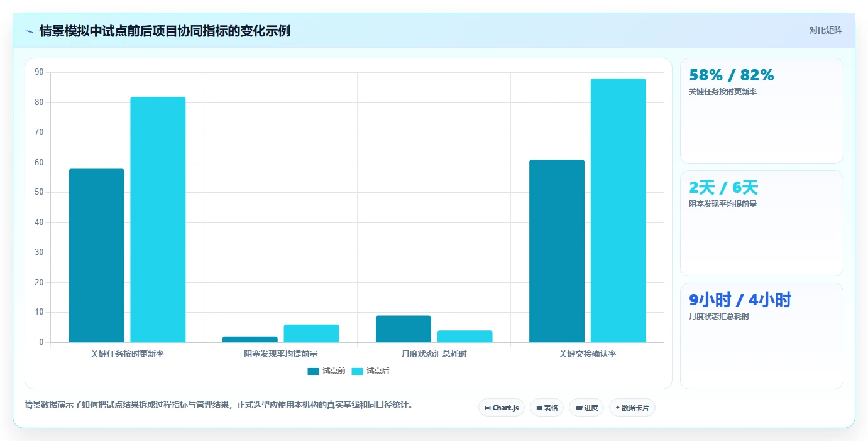Click the 对比矩阵 label in header
This screenshot has height=441, width=868.
coord(825,30)
